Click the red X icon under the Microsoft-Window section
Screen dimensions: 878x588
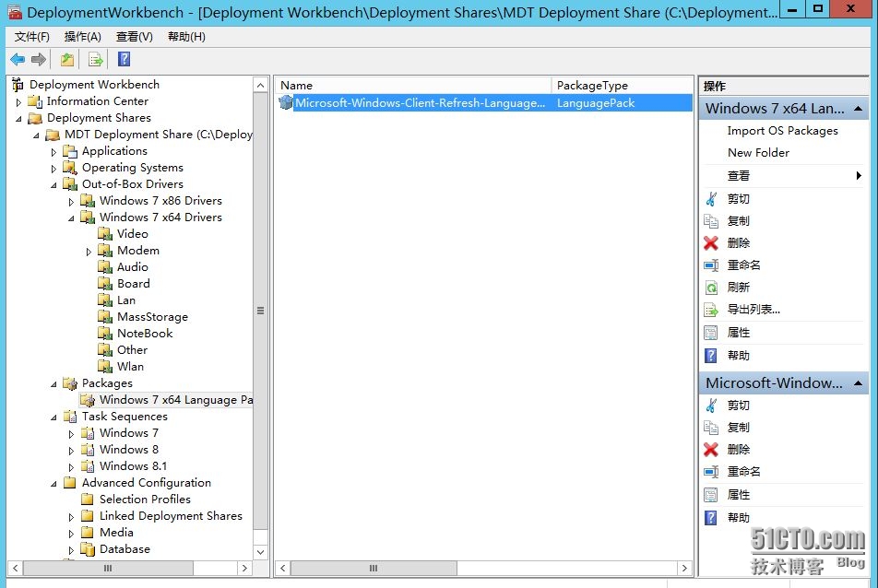[x=711, y=449]
